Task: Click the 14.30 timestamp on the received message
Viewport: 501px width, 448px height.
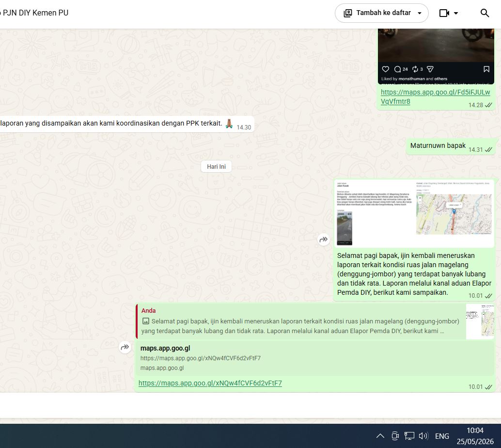Action: coord(244,127)
